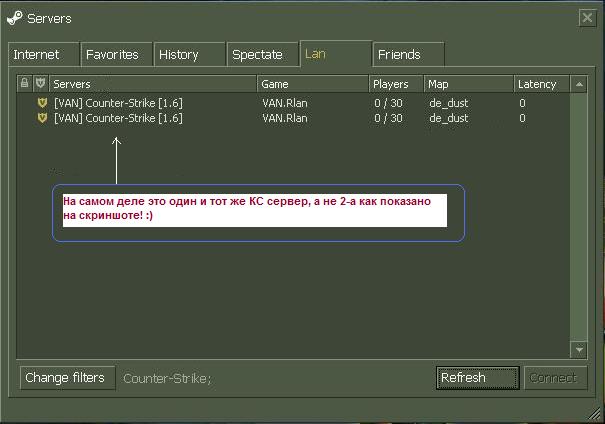This screenshot has height=424, width=605.
Task: Click the Refresh button
Action: [x=478, y=378]
